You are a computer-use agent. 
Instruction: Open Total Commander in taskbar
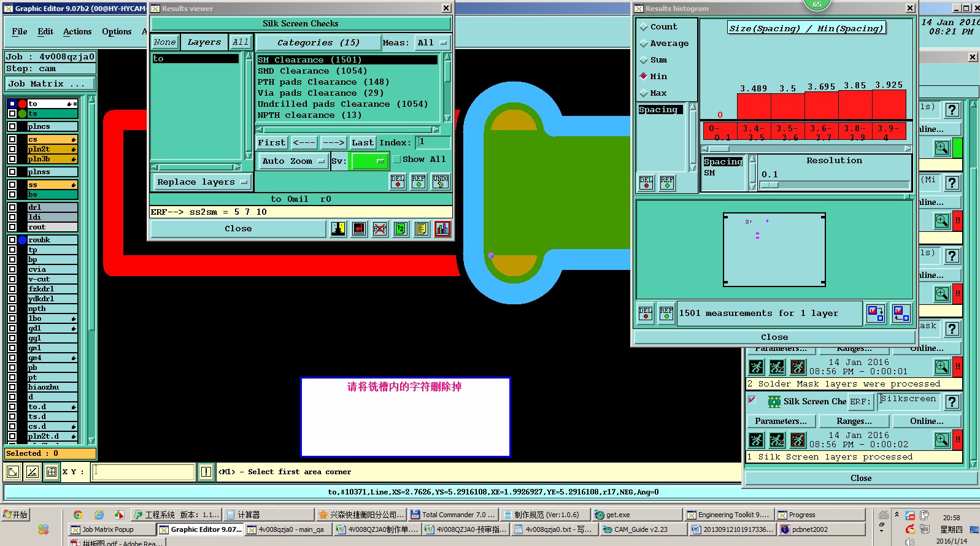point(452,515)
